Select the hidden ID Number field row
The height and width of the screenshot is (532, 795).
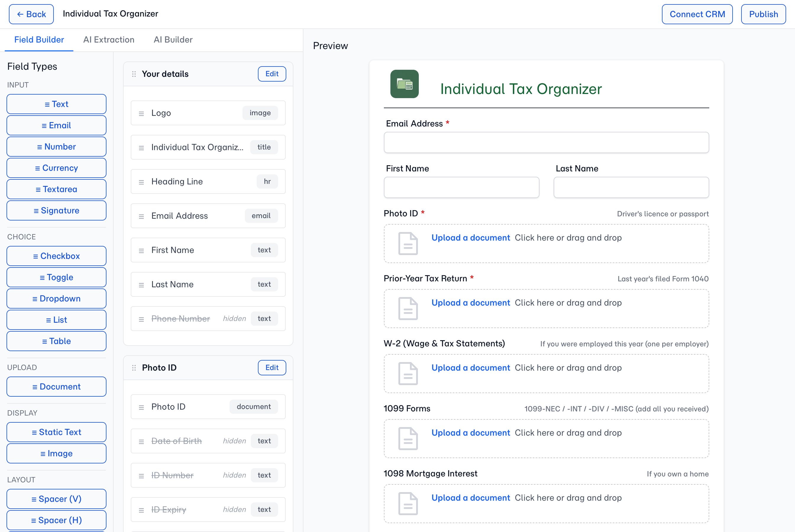tap(208, 475)
